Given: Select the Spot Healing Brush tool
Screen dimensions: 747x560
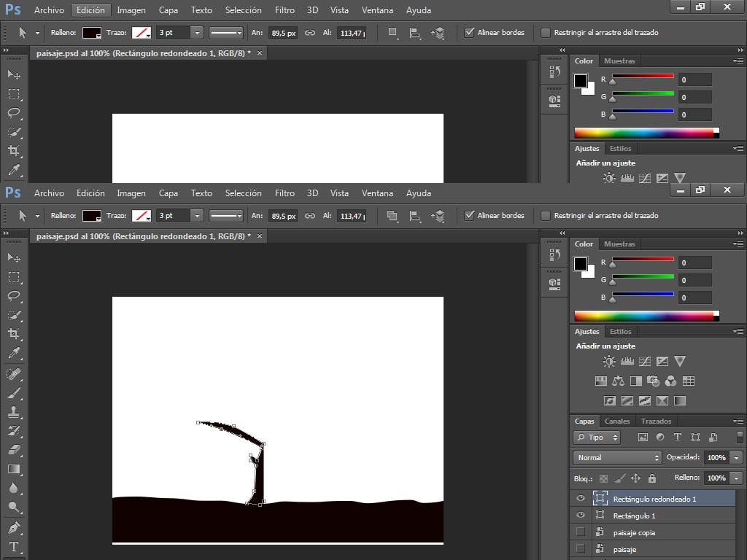Looking at the screenshot, I should (14, 374).
